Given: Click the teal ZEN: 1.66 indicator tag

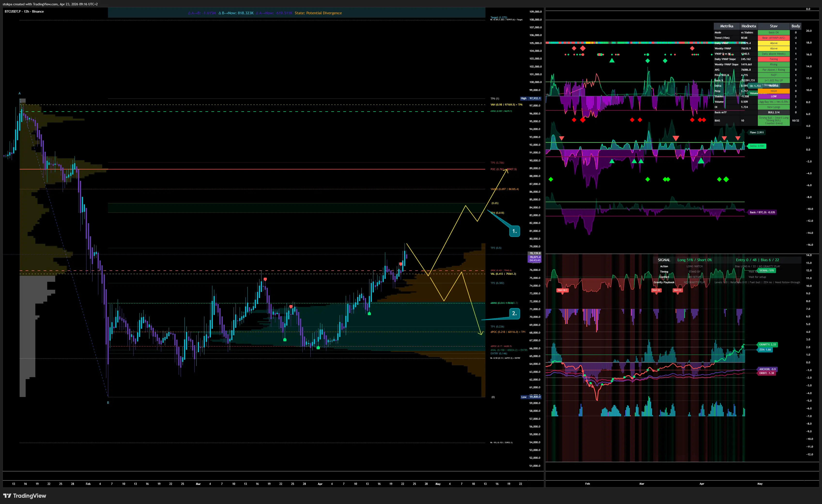Looking at the screenshot, I should pyautogui.click(x=765, y=350).
